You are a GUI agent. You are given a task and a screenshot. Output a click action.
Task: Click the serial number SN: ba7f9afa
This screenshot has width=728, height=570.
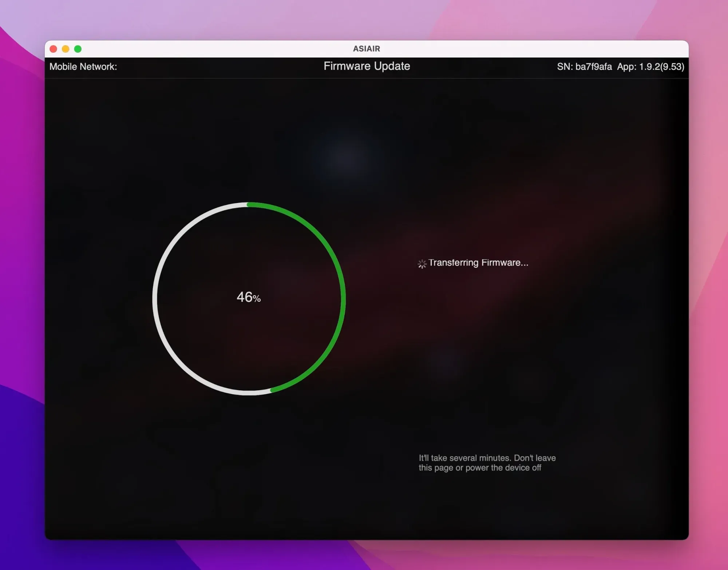click(x=584, y=67)
